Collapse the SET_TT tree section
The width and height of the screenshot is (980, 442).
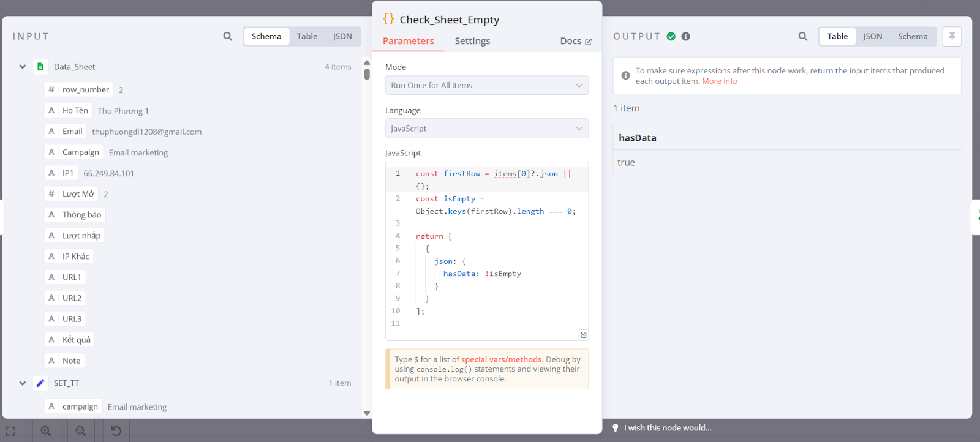click(x=23, y=383)
